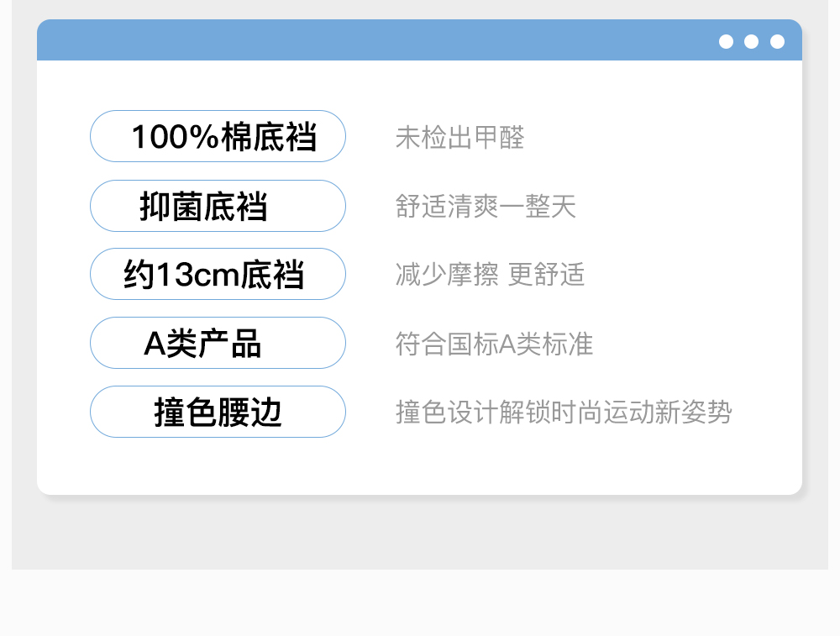
Task: Click the letter A in A类产品 pill
Action: 154,344
